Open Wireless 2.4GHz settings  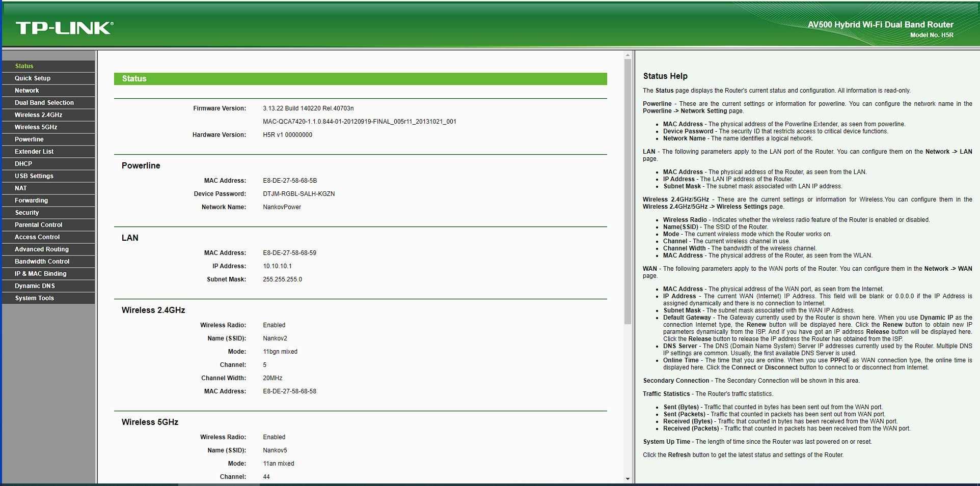point(48,115)
